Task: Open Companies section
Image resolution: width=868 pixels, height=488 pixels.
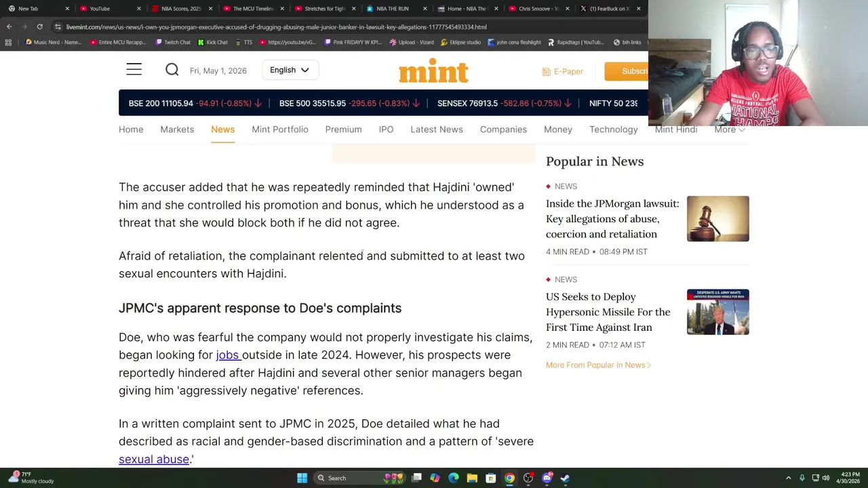Action: [503, 129]
